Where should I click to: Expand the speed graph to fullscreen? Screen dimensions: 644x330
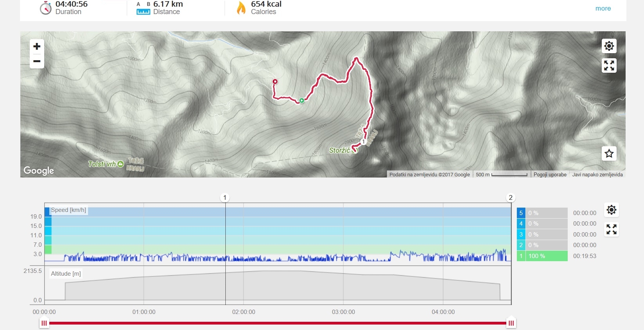point(612,229)
